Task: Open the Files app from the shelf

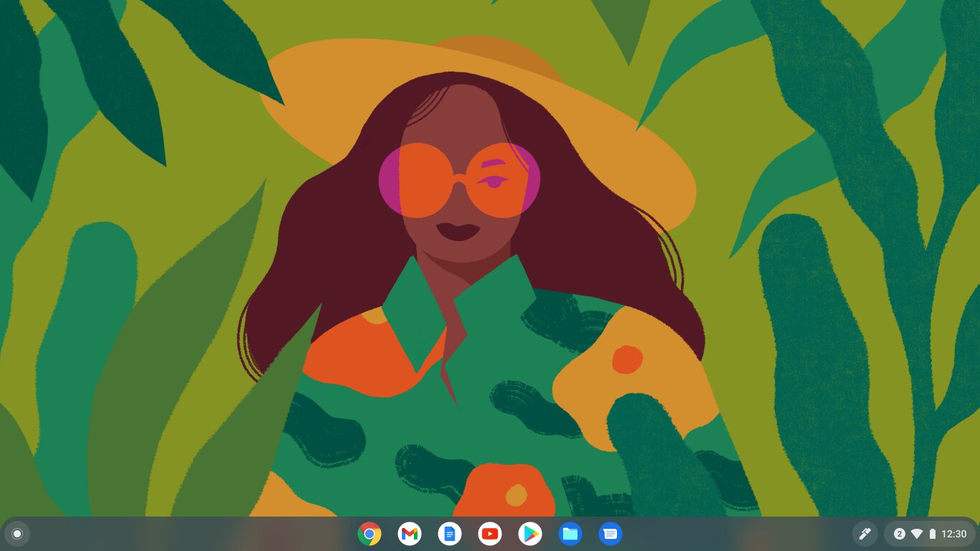Action: pos(570,534)
